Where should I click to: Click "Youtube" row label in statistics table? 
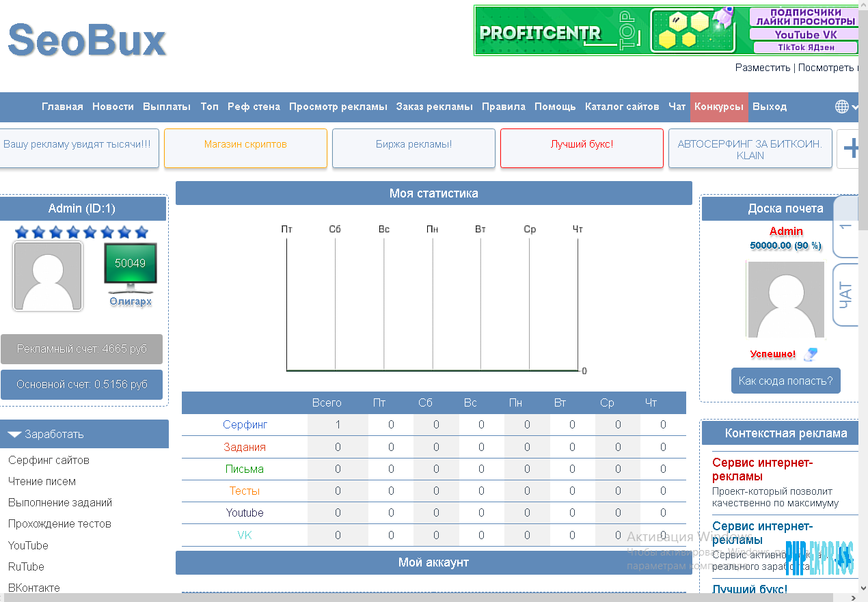click(x=245, y=512)
